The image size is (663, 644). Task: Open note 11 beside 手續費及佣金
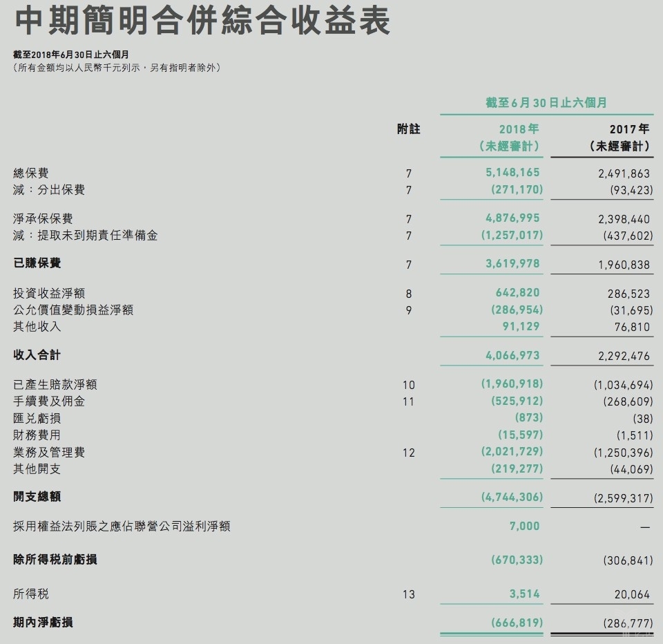(409, 401)
